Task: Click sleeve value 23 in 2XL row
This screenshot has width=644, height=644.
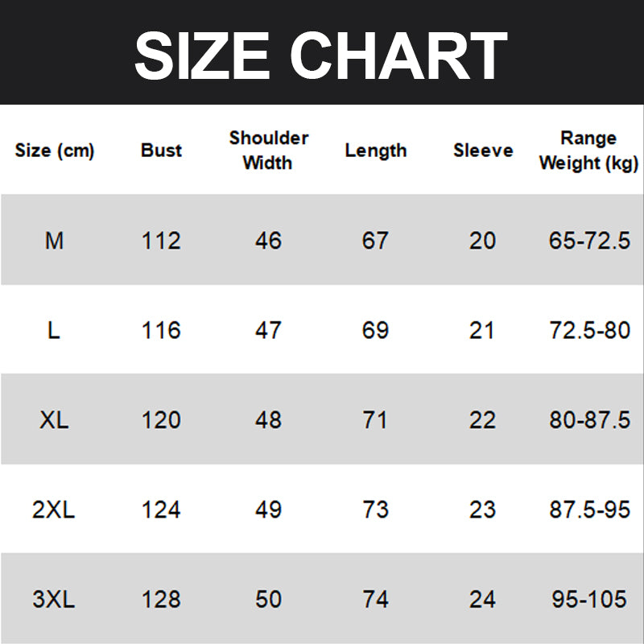Action: pyautogui.click(x=482, y=510)
